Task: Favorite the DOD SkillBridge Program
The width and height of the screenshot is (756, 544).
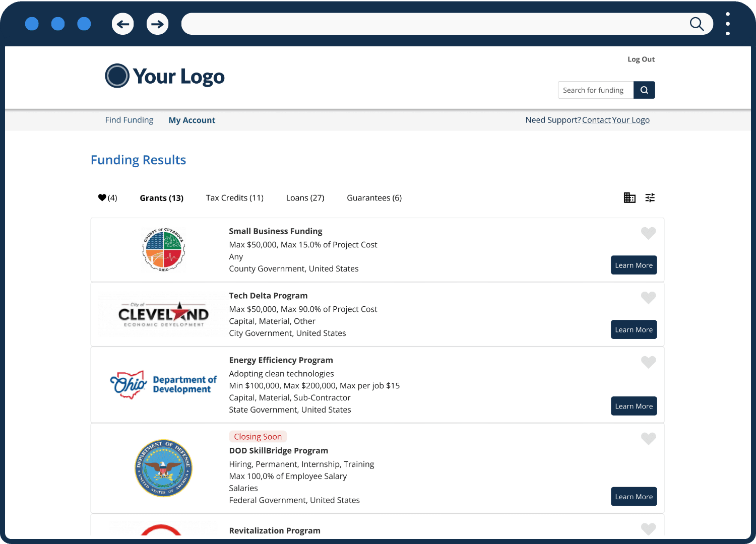Action: point(648,439)
